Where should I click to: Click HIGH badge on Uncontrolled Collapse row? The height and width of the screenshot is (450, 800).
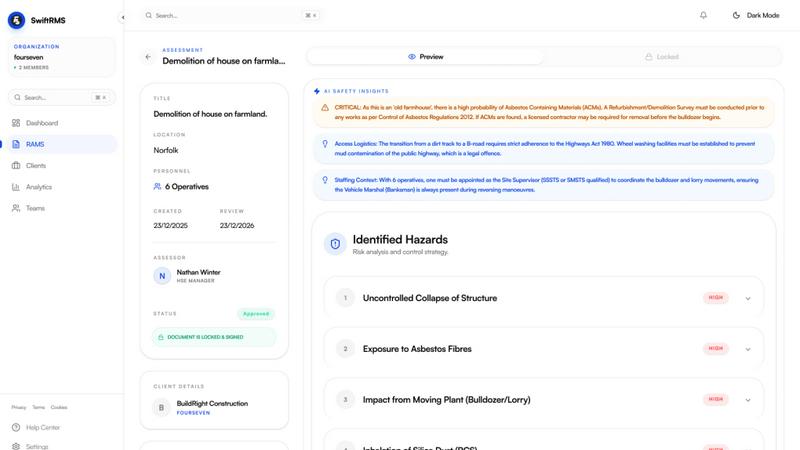[715, 297]
